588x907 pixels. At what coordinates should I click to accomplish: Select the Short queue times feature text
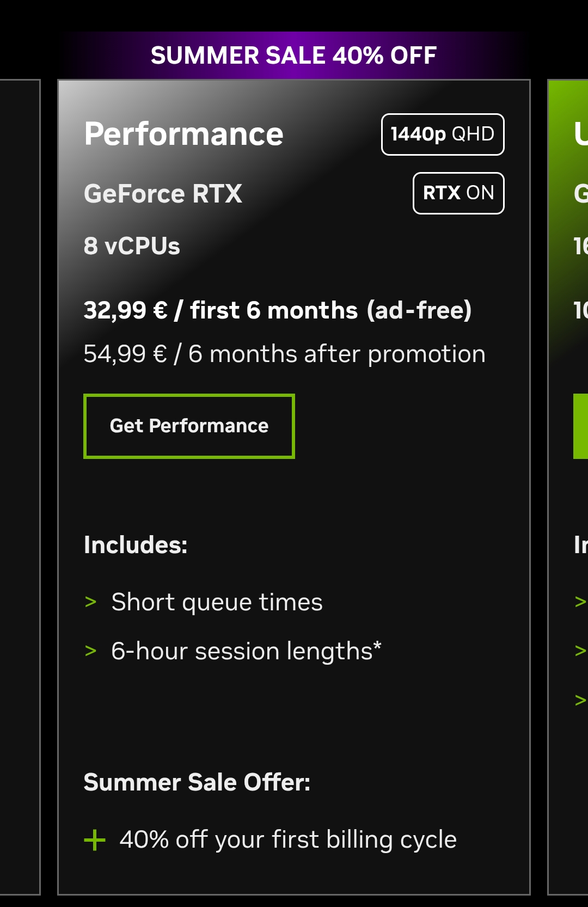pos(217,602)
